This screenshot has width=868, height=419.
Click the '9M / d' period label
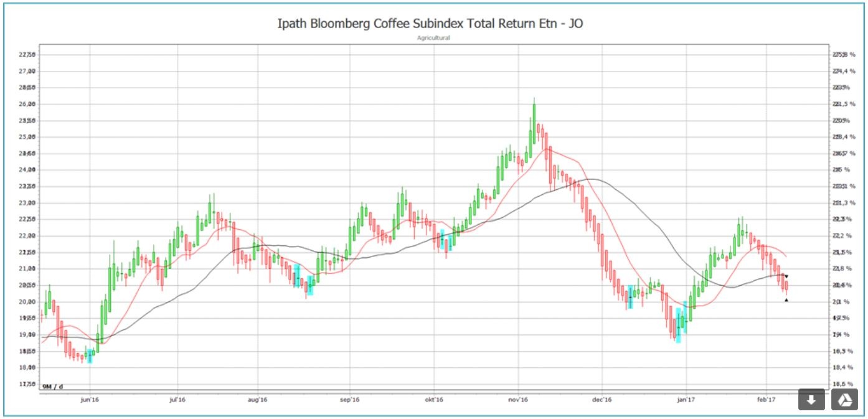pyautogui.click(x=53, y=387)
